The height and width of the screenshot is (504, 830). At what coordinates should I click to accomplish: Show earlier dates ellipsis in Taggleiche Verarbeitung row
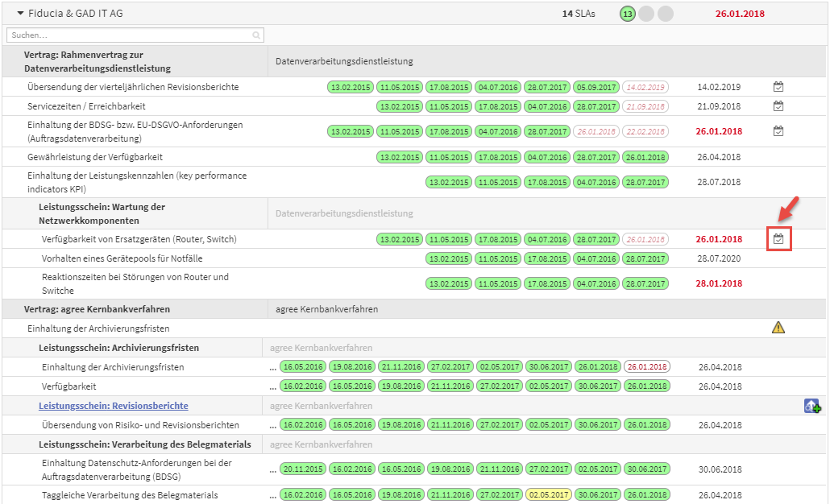(273, 495)
